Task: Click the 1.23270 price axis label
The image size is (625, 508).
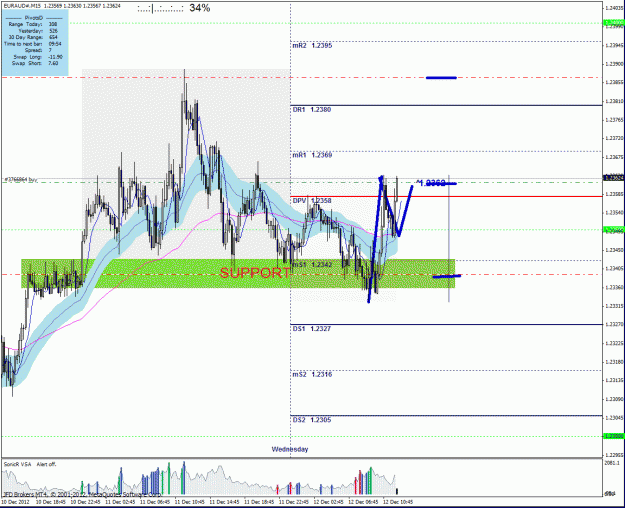Action: (x=614, y=325)
